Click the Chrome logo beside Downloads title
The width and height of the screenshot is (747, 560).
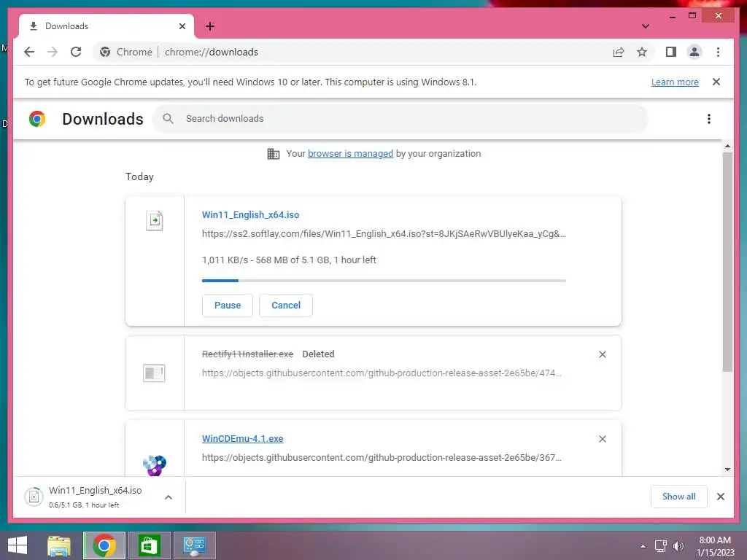(37, 119)
